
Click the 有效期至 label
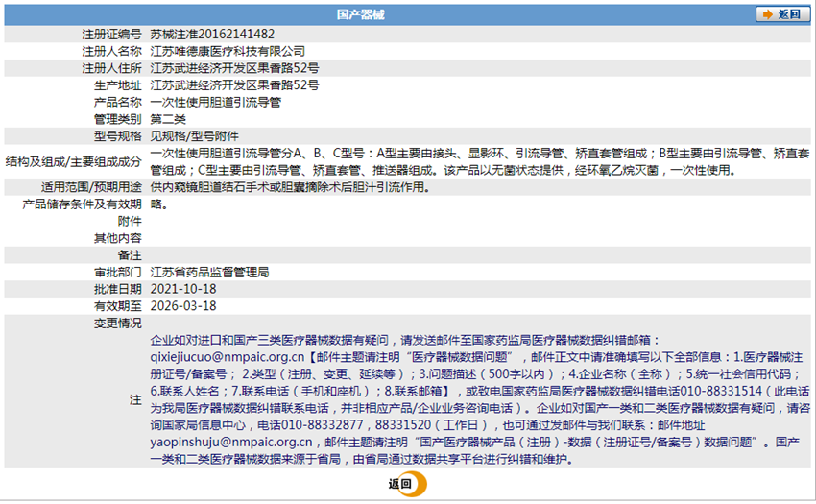point(118,306)
